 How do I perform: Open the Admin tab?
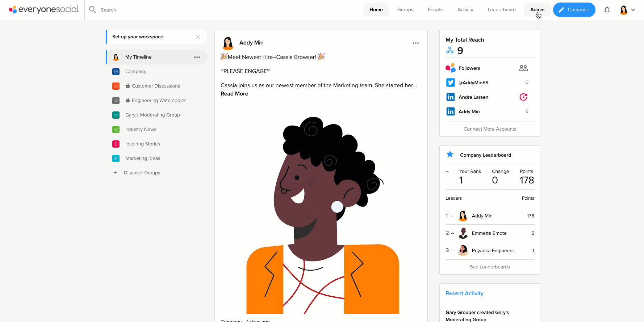(x=537, y=10)
